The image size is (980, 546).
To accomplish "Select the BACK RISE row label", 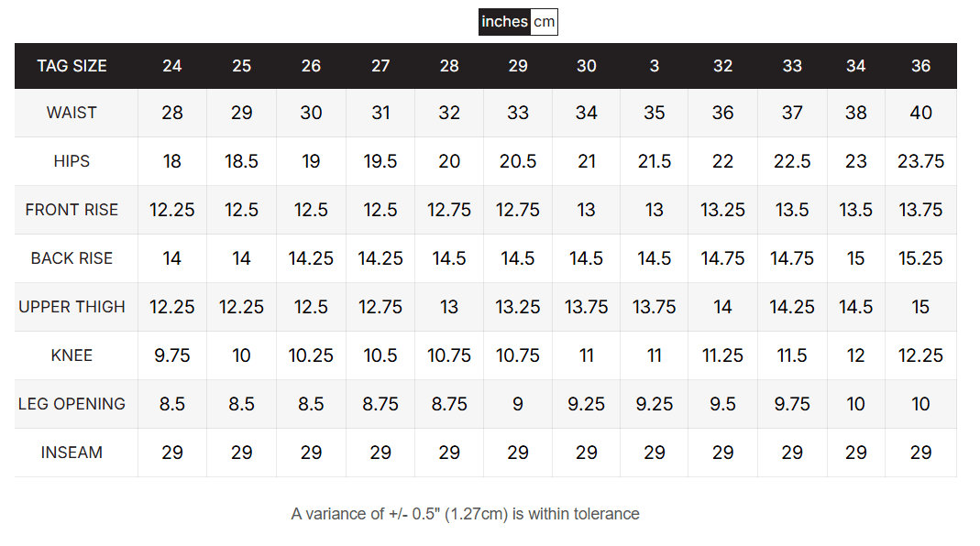I will [x=72, y=258].
